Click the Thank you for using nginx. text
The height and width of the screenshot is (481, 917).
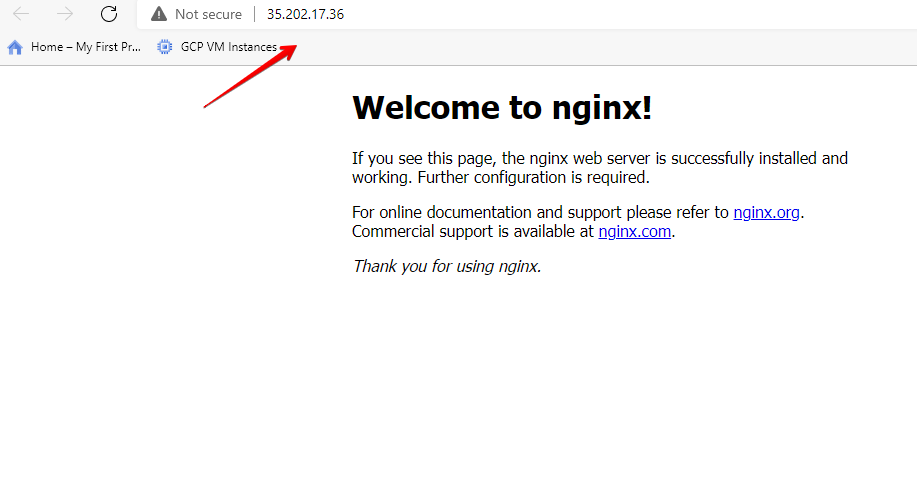click(x=447, y=266)
